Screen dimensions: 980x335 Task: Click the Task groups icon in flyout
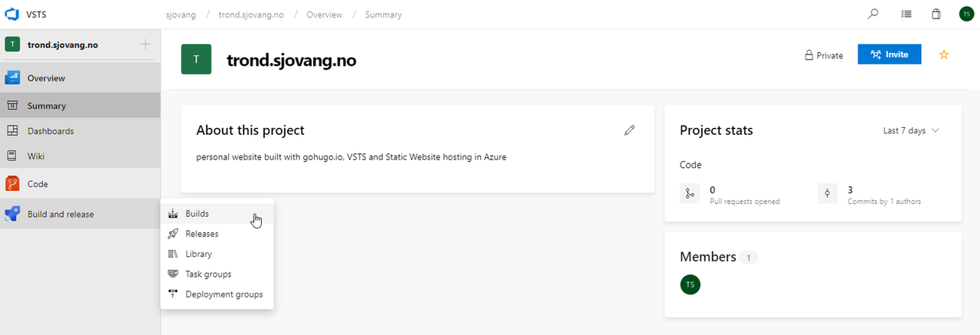172,274
